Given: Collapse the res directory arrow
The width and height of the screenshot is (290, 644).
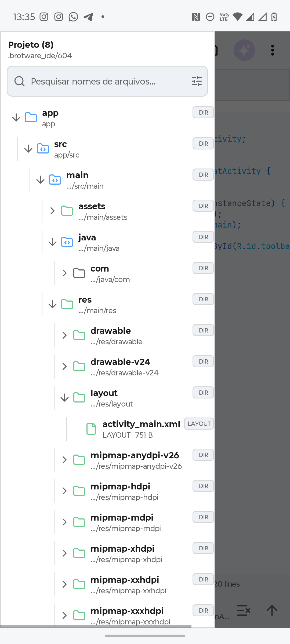Looking at the screenshot, I should pos(52,304).
